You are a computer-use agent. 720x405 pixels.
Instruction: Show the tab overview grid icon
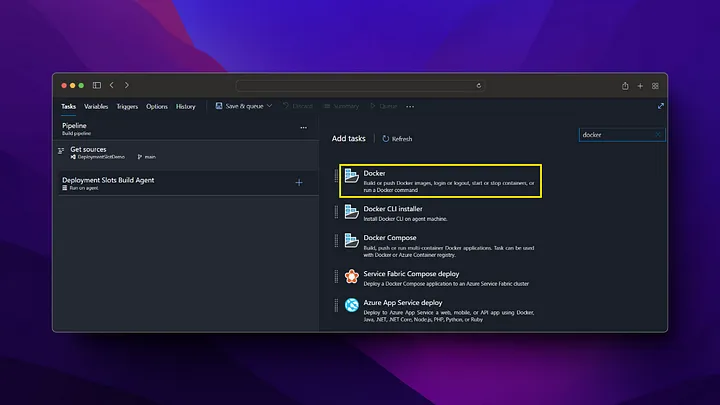655,86
